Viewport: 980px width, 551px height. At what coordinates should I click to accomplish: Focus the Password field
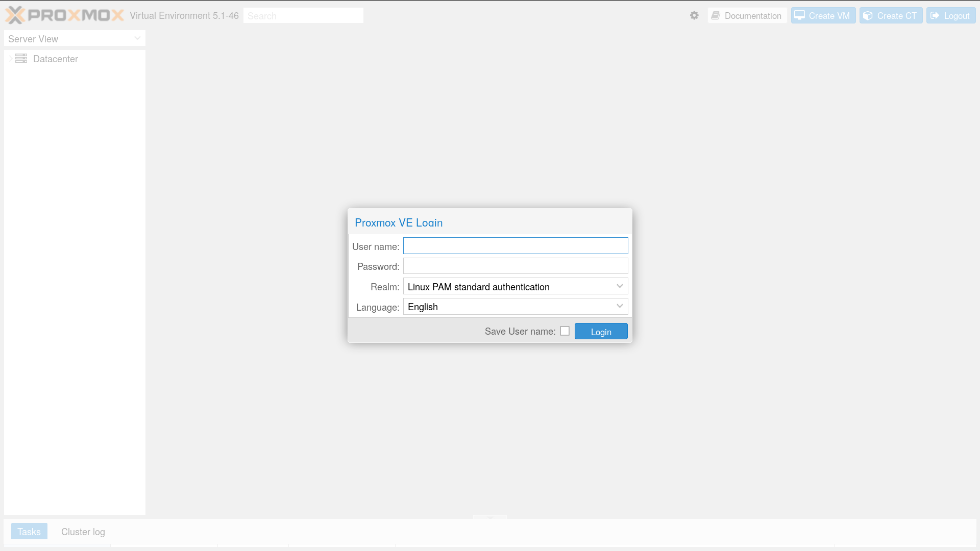516,266
